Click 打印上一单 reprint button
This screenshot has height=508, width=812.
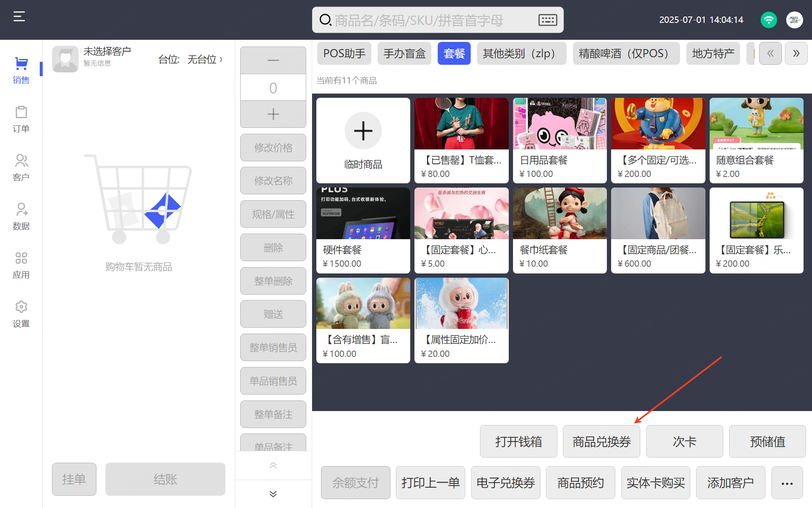(431, 483)
